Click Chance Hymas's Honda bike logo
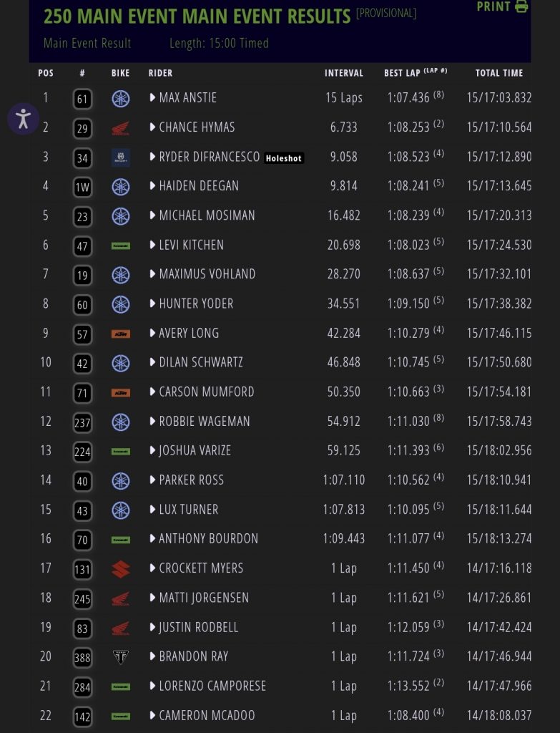This screenshot has height=733, width=560. click(121, 128)
